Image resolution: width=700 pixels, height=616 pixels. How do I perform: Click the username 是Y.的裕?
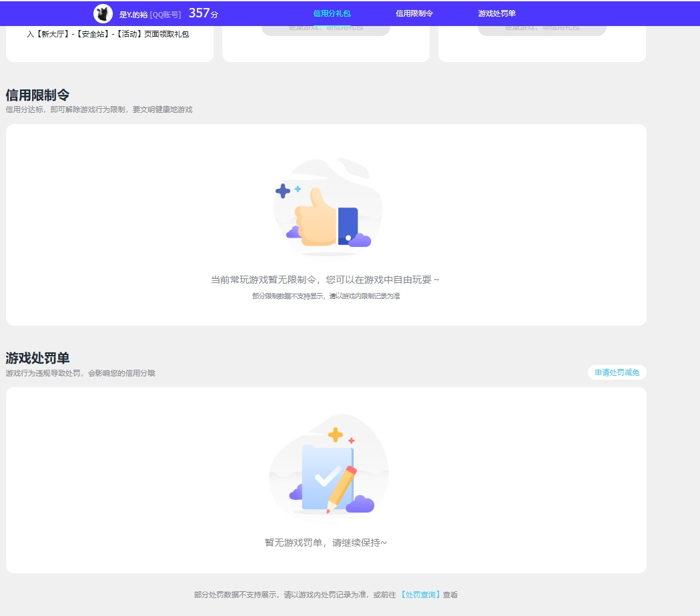pos(133,14)
